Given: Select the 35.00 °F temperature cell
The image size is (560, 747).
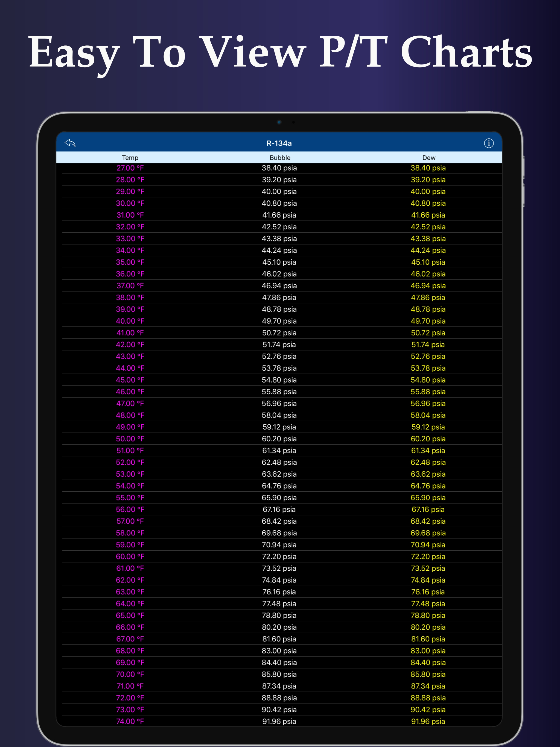Looking at the screenshot, I should pos(130,262).
